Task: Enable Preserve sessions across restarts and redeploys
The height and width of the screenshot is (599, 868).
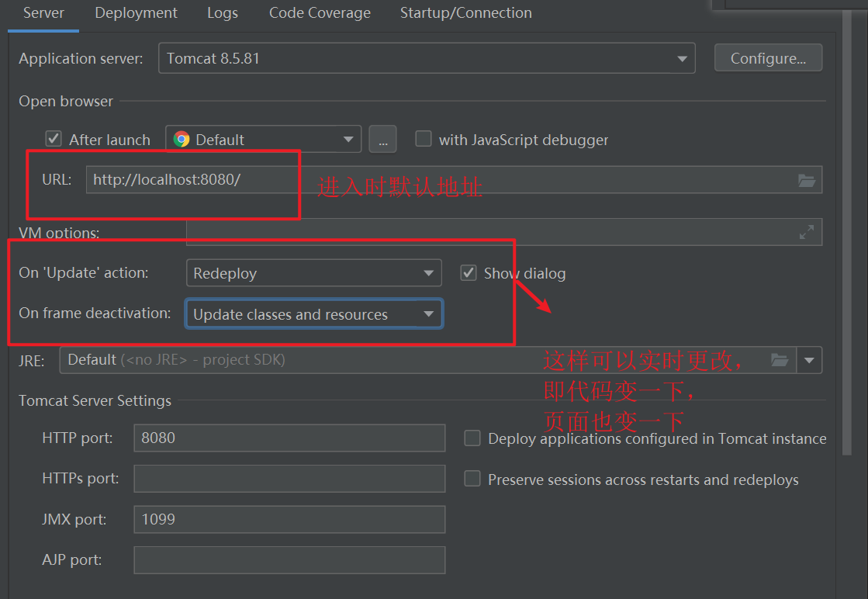Action: (x=472, y=479)
